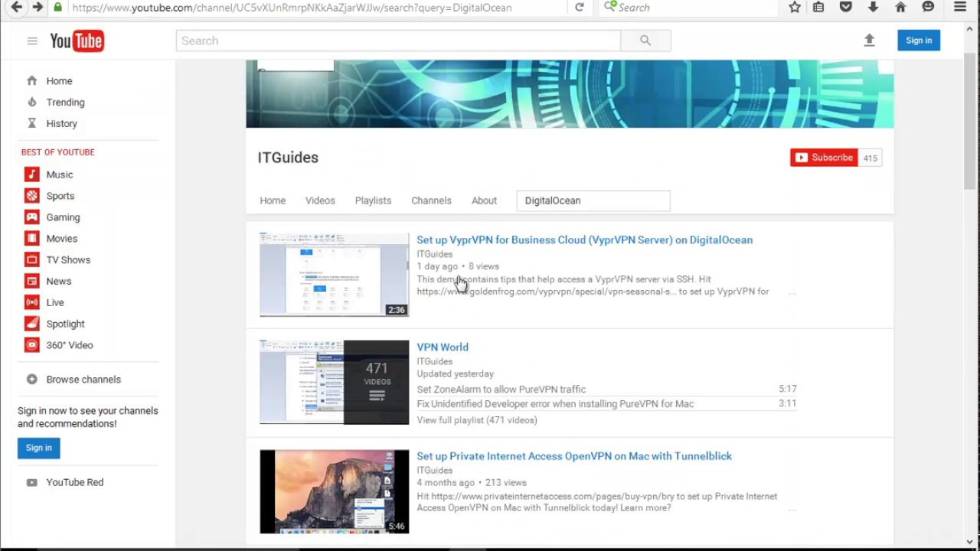Reload the page with the refresh icon
This screenshot has width=980, height=551.
click(580, 7)
